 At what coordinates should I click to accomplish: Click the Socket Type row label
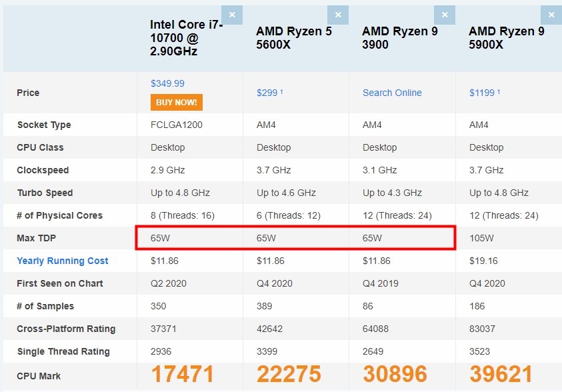tap(44, 125)
